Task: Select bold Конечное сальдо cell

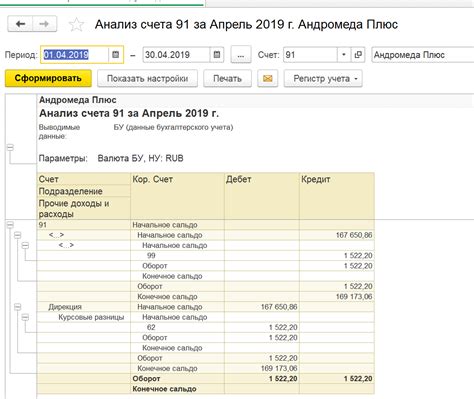Action: coord(177,389)
